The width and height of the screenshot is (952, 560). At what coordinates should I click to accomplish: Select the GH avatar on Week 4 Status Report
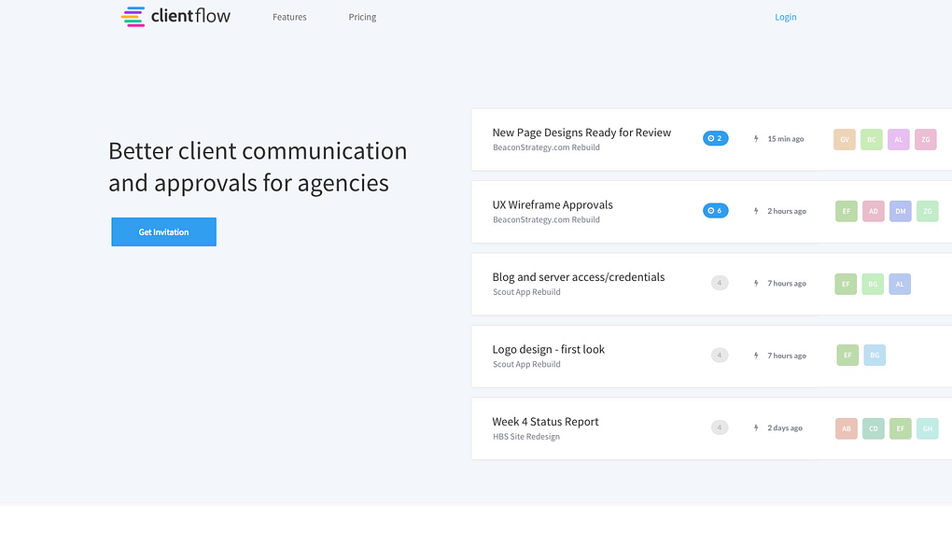click(x=927, y=428)
